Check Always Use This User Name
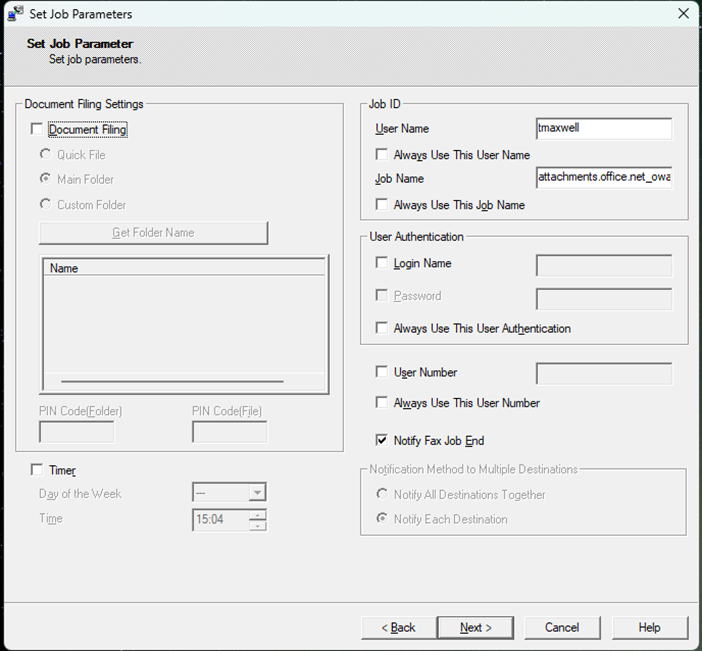This screenshot has width=702, height=651. point(382,155)
